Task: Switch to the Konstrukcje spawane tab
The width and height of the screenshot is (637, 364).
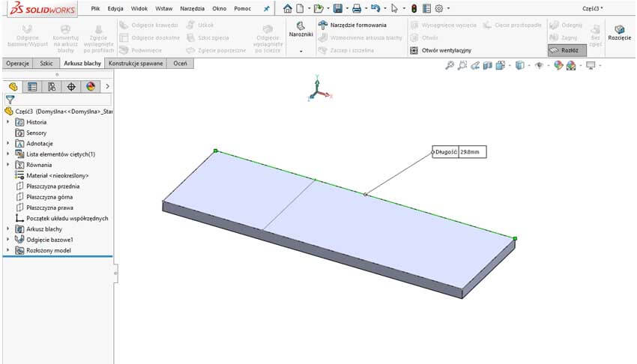Action: click(x=136, y=64)
